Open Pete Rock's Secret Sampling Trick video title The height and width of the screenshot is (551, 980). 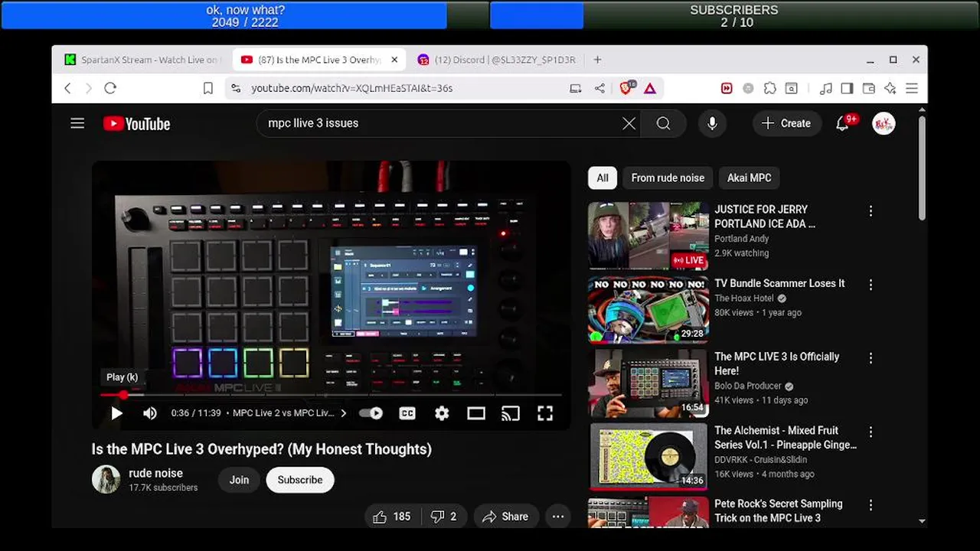[x=778, y=510]
